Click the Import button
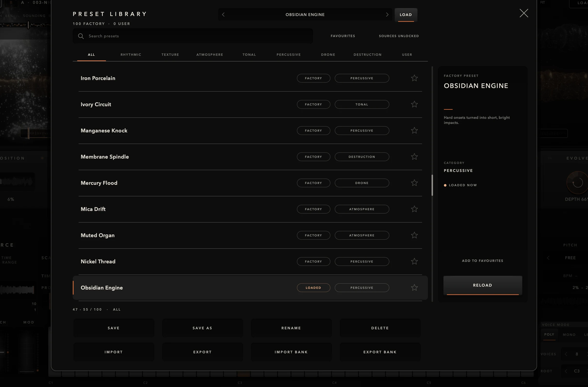Screen dimensions: 588x387 click(x=113, y=352)
